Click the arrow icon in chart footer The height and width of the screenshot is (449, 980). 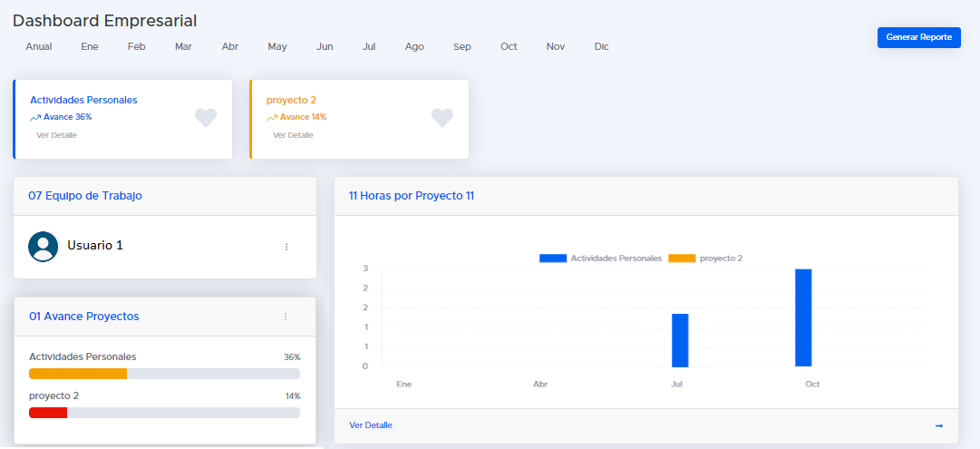pos(938,425)
